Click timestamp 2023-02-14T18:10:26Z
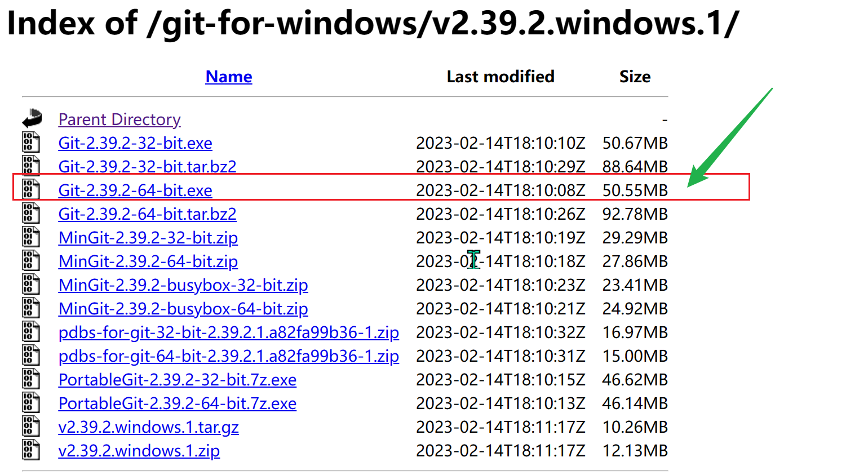 point(501,214)
